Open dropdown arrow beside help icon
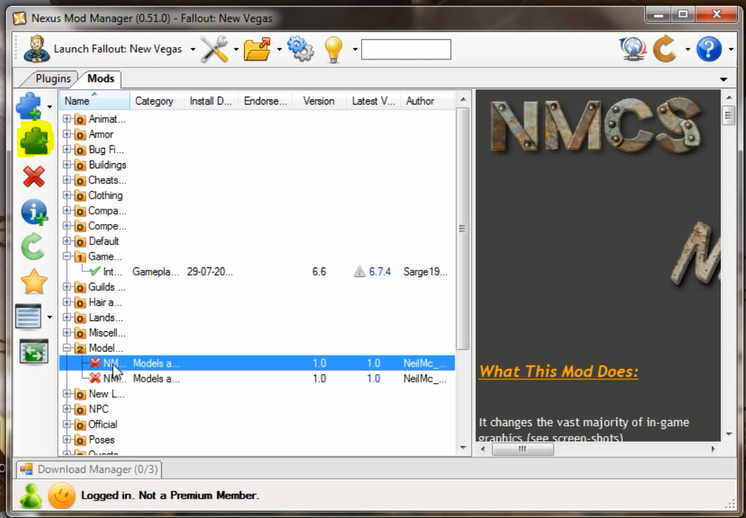The image size is (746, 518). (x=731, y=49)
